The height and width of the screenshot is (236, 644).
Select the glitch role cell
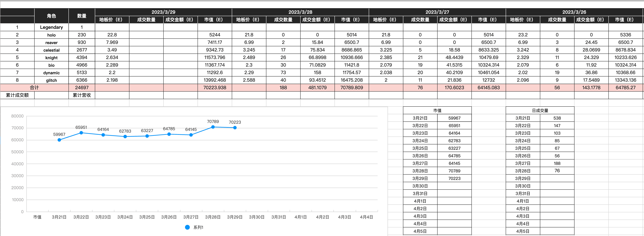click(x=52, y=80)
